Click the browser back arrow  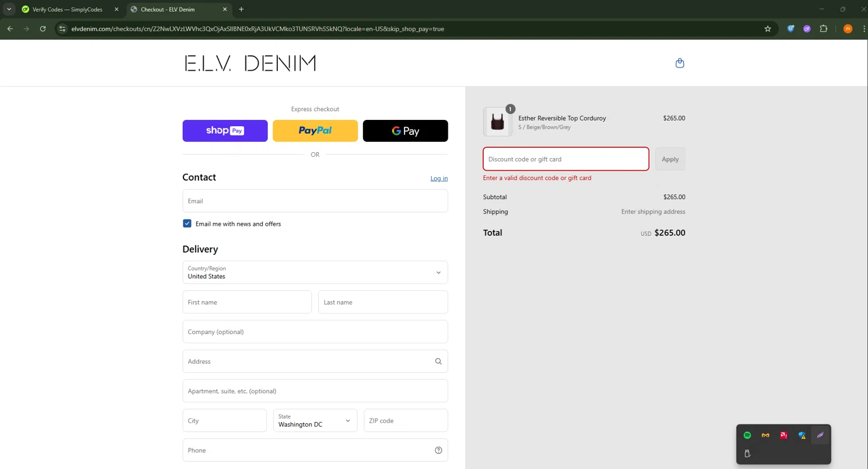coord(10,28)
